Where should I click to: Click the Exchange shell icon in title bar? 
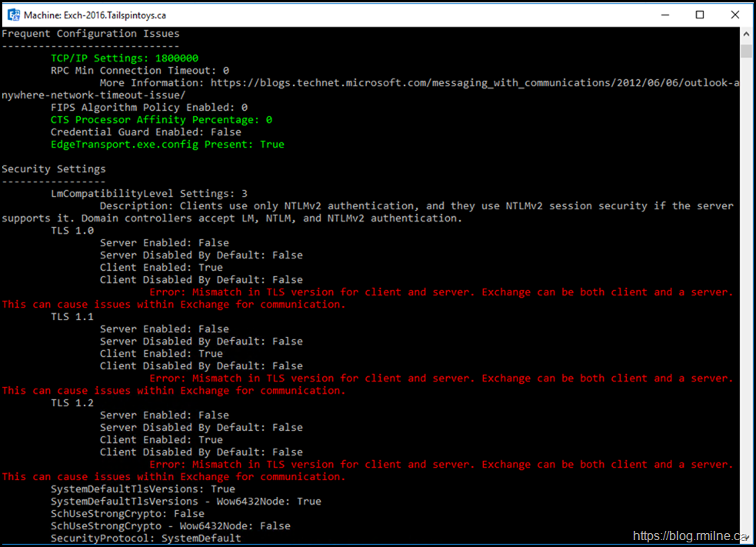pyautogui.click(x=13, y=15)
